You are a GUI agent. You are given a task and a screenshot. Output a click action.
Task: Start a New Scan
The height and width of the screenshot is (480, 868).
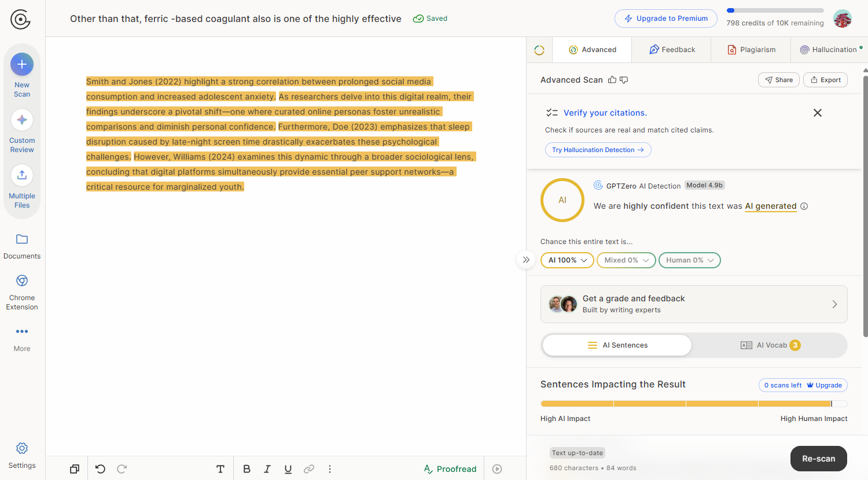pyautogui.click(x=22, y=75)
